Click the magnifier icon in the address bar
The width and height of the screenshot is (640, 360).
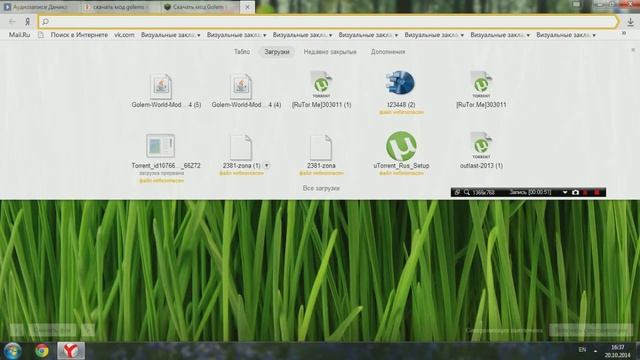point(45,22)
